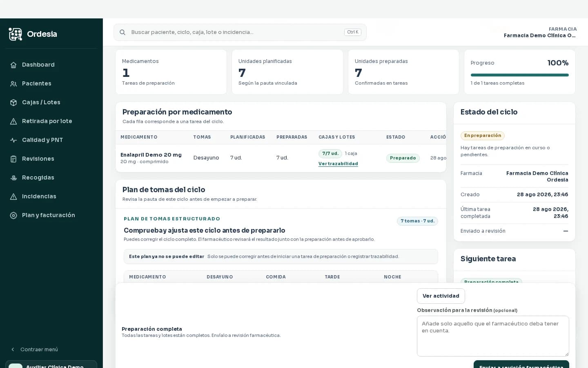Screen dimensions: 588x368
Task: Click Contraer menú label
Action: click(39, 350)
